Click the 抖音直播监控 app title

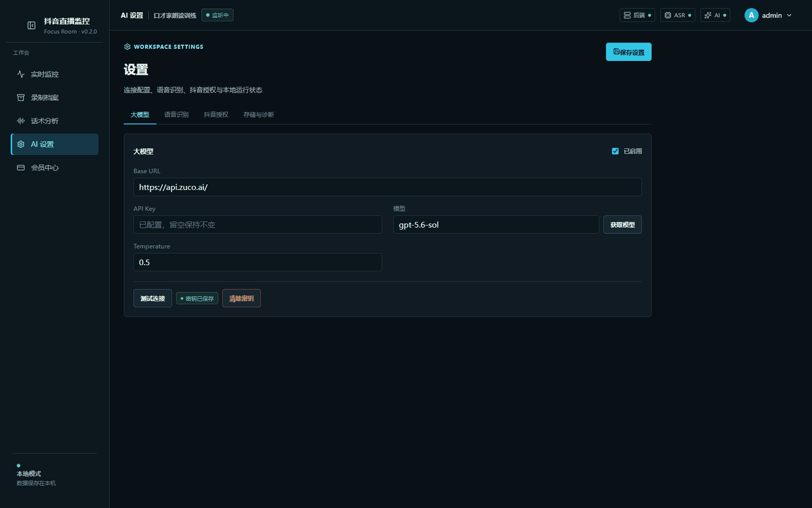coord(67,21)
